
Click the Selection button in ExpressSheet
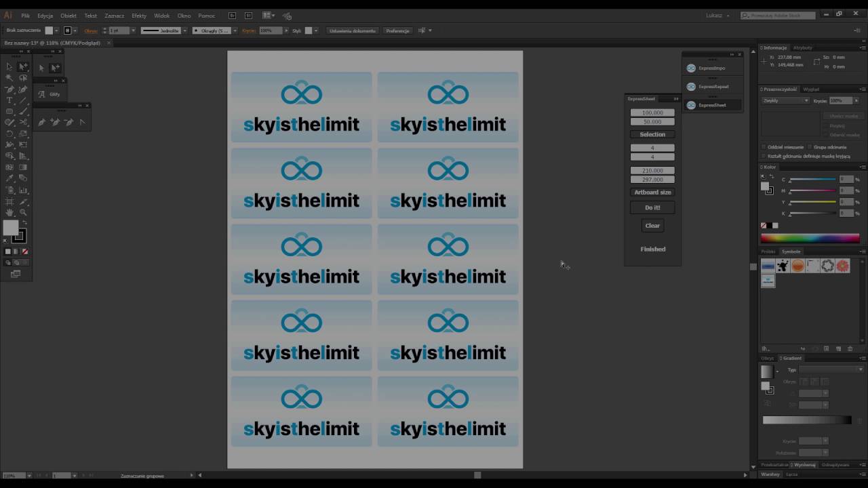(652, 134)
